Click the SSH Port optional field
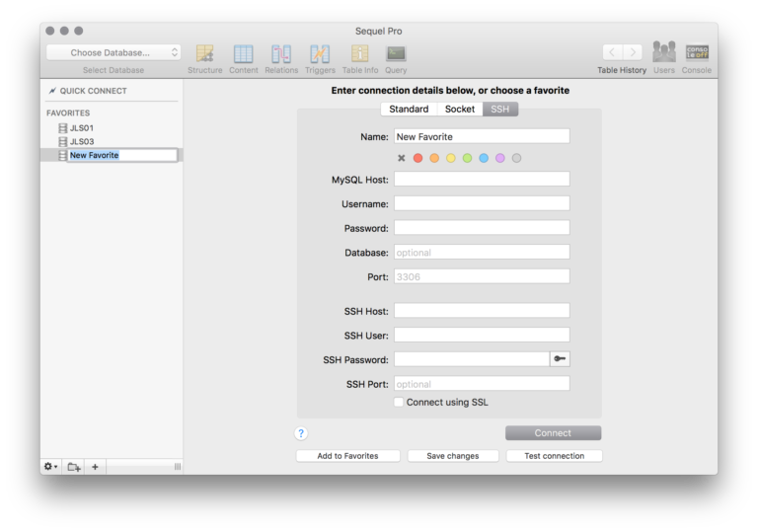The width and height of the screenshot is (758, 532). tap(482, 384)
